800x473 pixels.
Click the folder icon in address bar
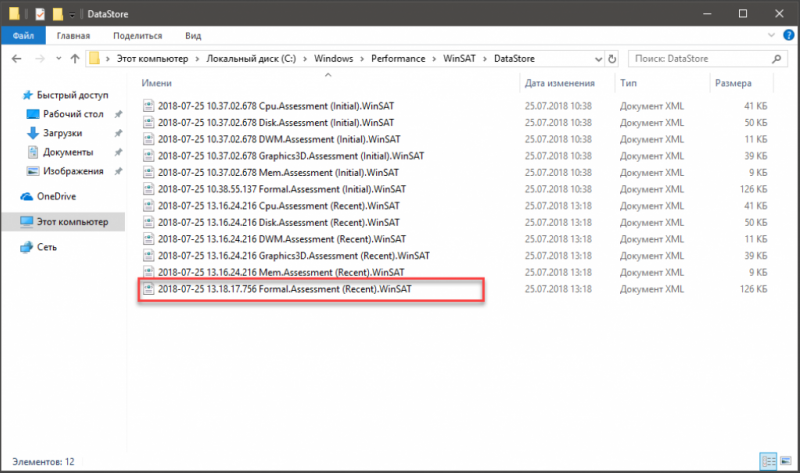[x=94, y=59]
